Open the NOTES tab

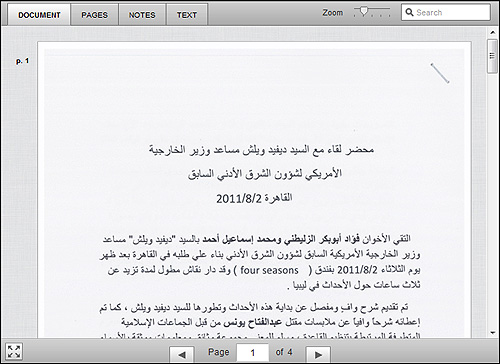coord(142,15)
